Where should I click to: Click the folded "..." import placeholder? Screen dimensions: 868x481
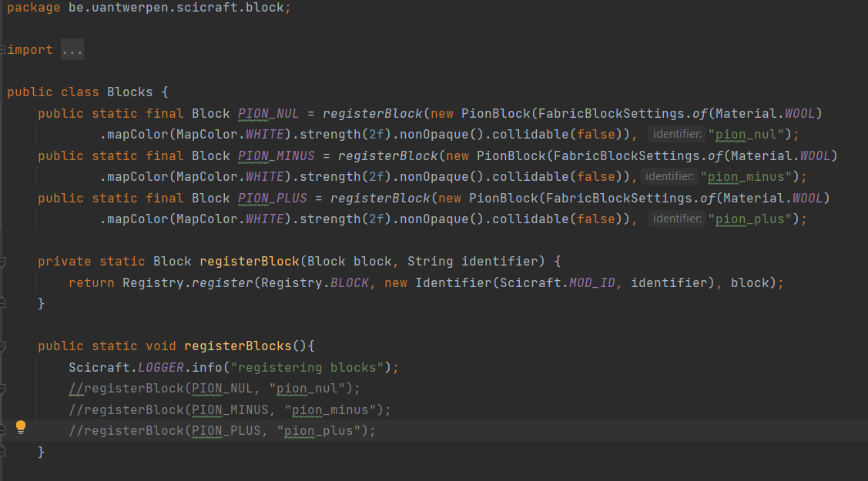click(x=72, y=48)
